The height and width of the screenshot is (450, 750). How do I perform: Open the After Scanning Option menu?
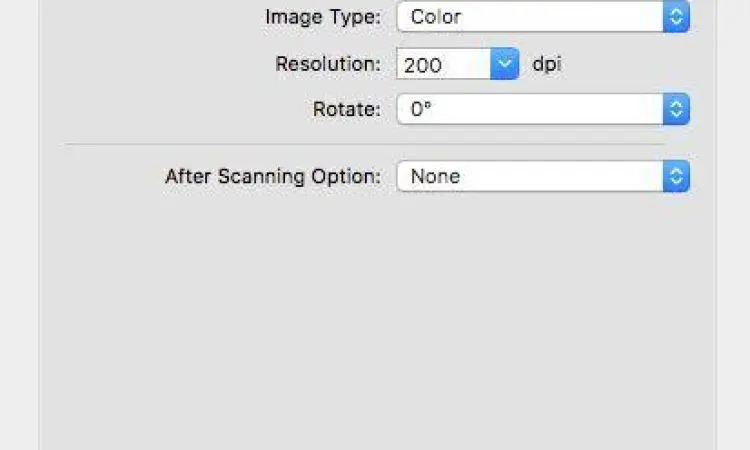point(530,177)
